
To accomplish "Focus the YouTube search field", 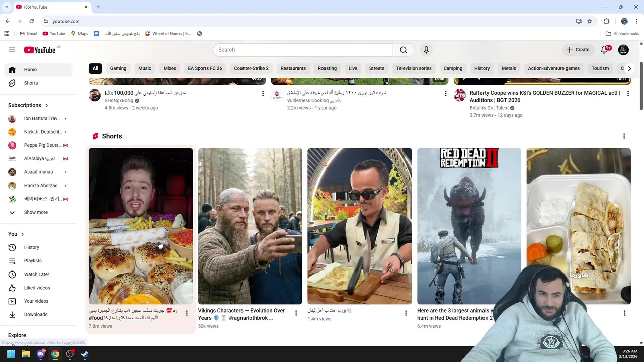I will [303, 50].
